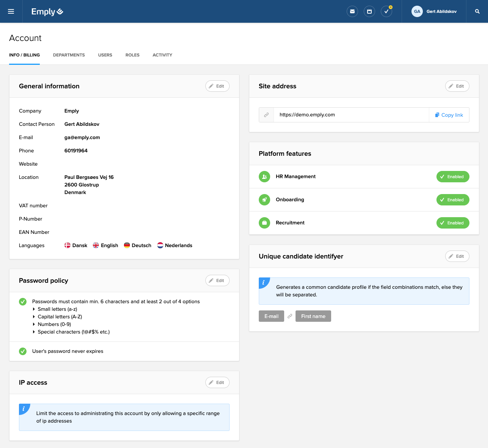Click the Onboarding rocket icon
Viewport: 488px width, 448px height.
(264, 200)
